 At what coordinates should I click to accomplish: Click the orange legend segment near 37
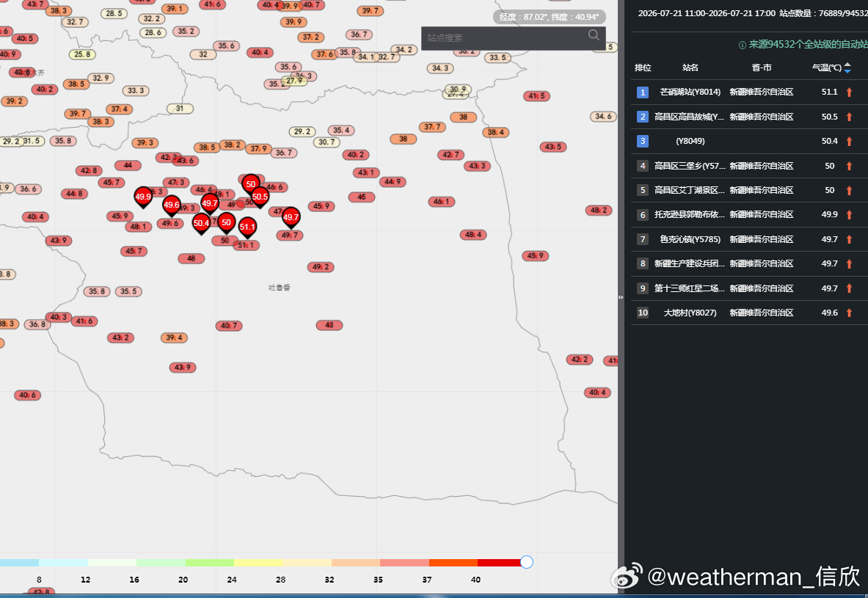453,563
